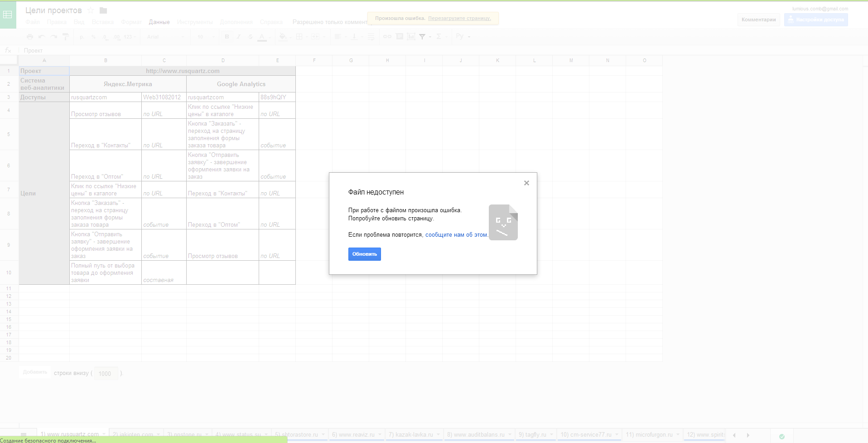Image resolution: width=868 pixels, height=443 pixels.
Task: Open the Данные menu
Action: 159,22
